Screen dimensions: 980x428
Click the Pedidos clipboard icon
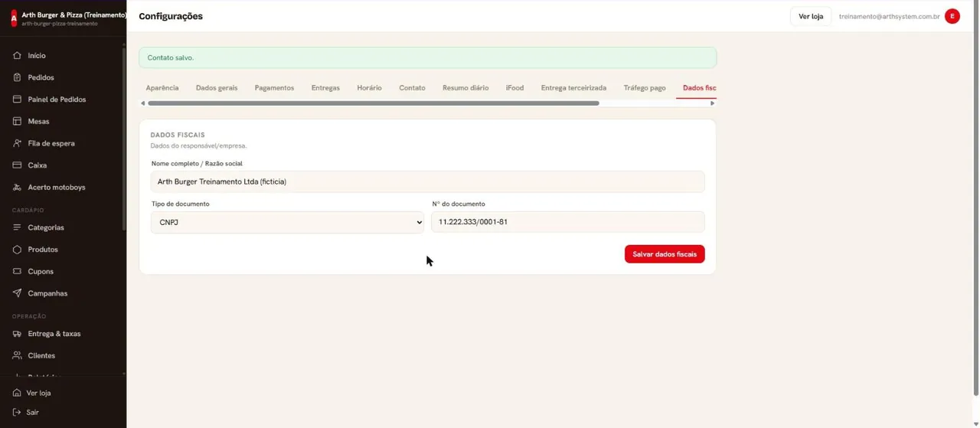click(x=17, y=77)
